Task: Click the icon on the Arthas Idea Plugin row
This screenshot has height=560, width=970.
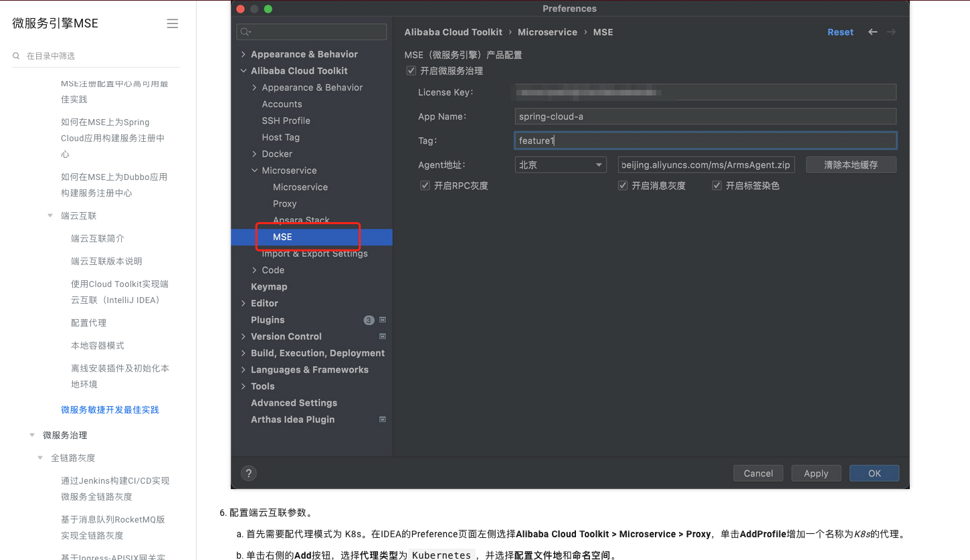Action: (383, 419)
